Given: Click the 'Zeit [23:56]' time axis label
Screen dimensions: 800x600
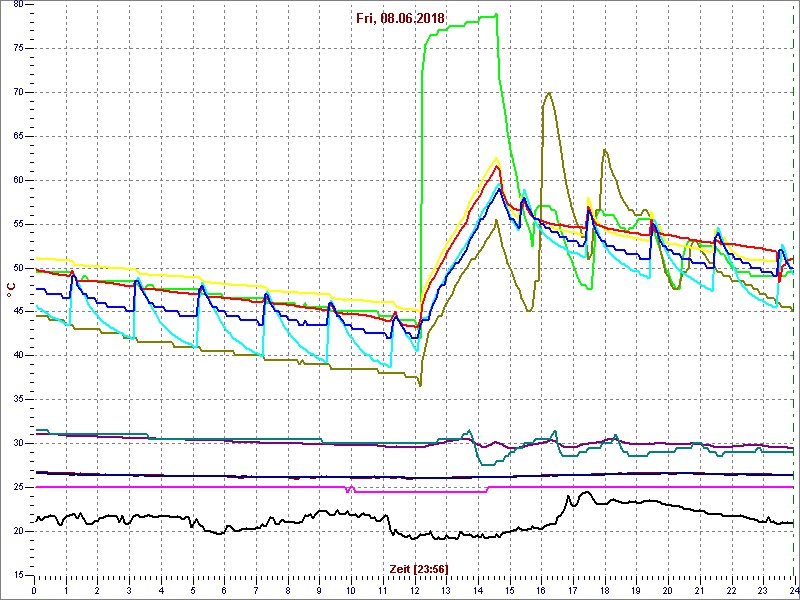Looking at the screenshot, I should pyautogui.click(x=419, y=568).
